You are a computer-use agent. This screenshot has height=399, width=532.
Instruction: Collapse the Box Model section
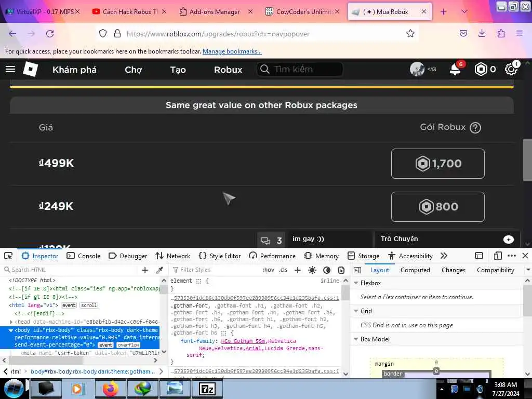pyautogui.click(x=356, y=339)
